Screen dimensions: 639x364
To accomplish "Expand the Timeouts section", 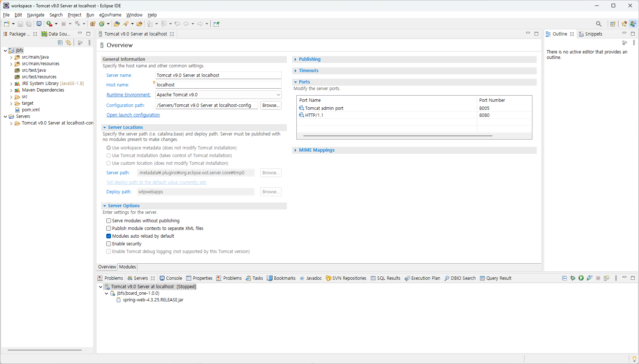I will [x=295, y=71].
